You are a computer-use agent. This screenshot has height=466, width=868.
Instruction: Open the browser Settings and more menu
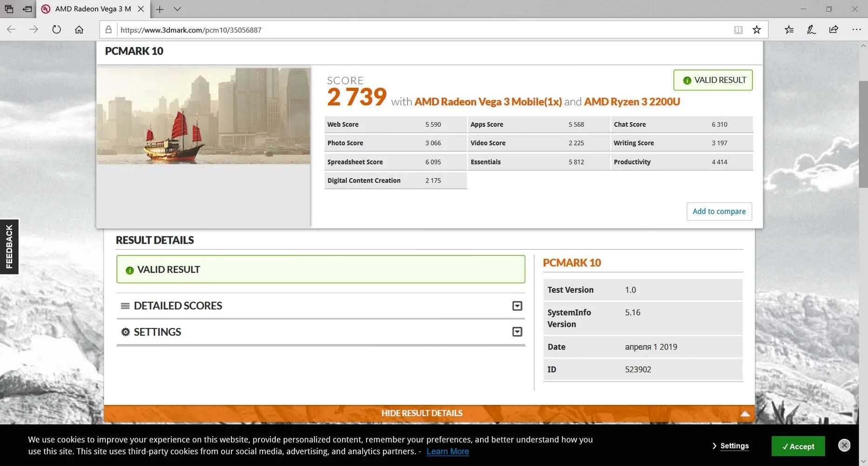(x=856, y=30)
